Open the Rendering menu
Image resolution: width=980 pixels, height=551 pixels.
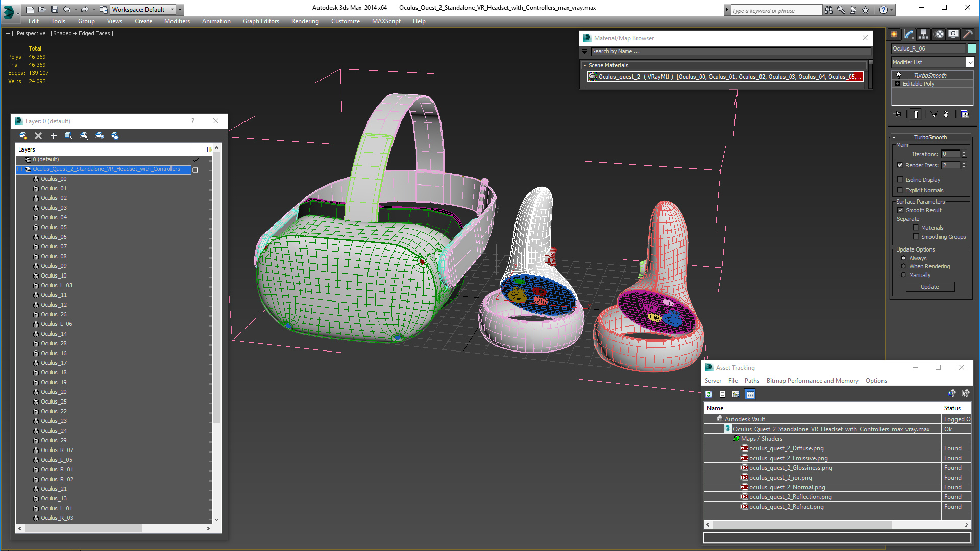click(305, 21)
